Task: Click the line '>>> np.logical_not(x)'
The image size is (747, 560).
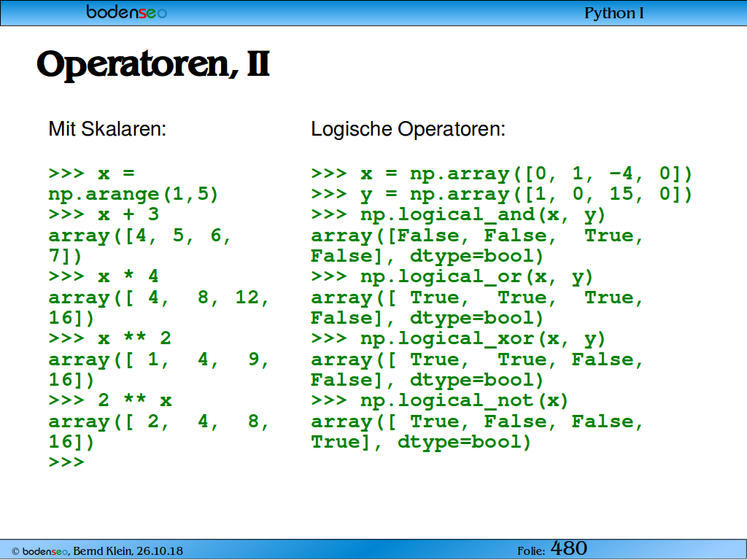Action: [440, 400]
